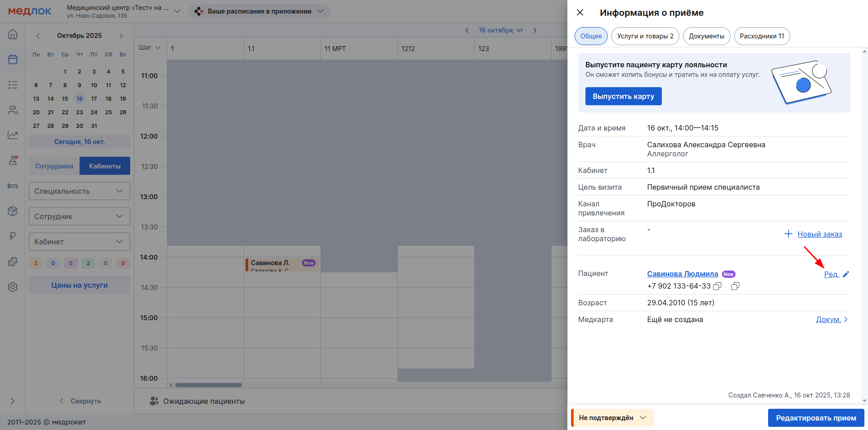The height and width of the screenshot is (430, 868).
Task: Copy the patient phone number
Action: tap(717, 286)
